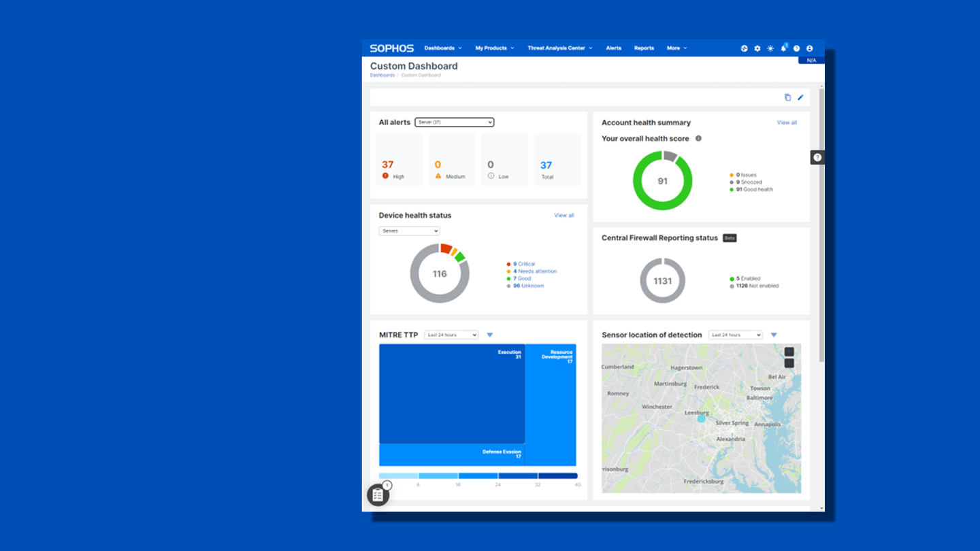Open the Sensor location filter funnel icon
Screen dimensions: 980x551
[773, 335]
